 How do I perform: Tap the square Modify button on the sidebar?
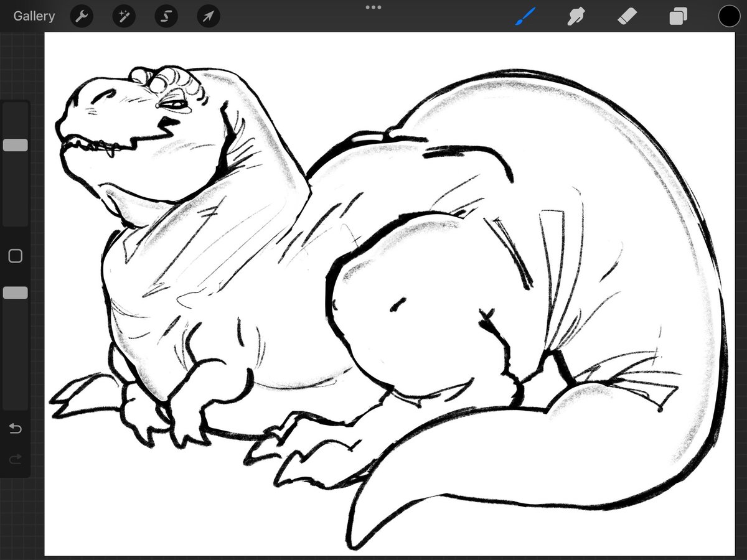(x=15, y=255)
